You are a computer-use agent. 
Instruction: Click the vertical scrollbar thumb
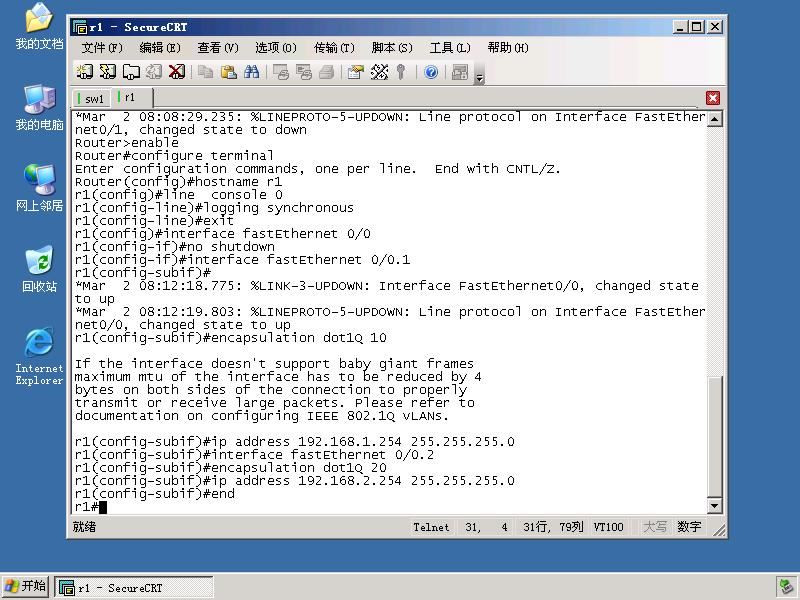click(715, 436)
